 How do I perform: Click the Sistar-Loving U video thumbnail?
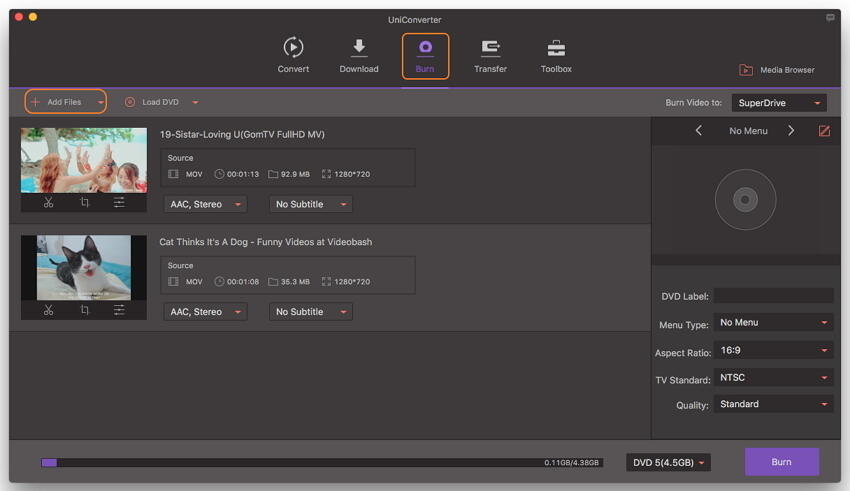pos(83,160)
